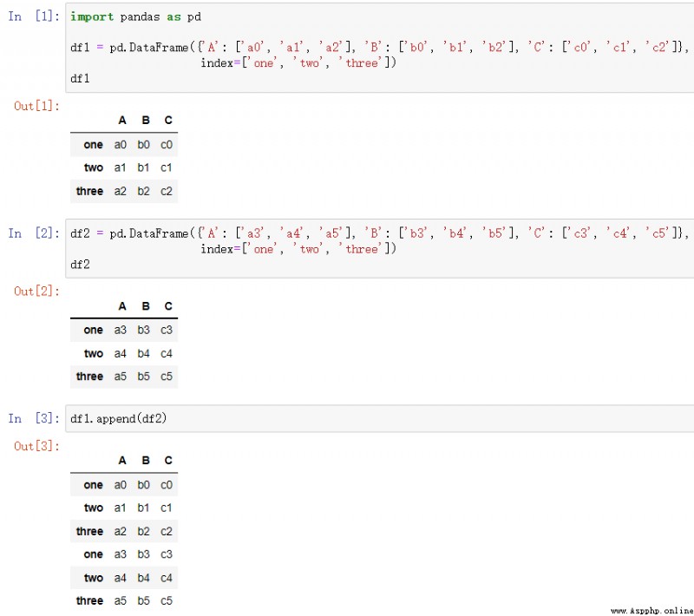This screenshot has height=616, width=694.
Task: Click cell a0 in the Out[1] table
Action: coord(121,145)
